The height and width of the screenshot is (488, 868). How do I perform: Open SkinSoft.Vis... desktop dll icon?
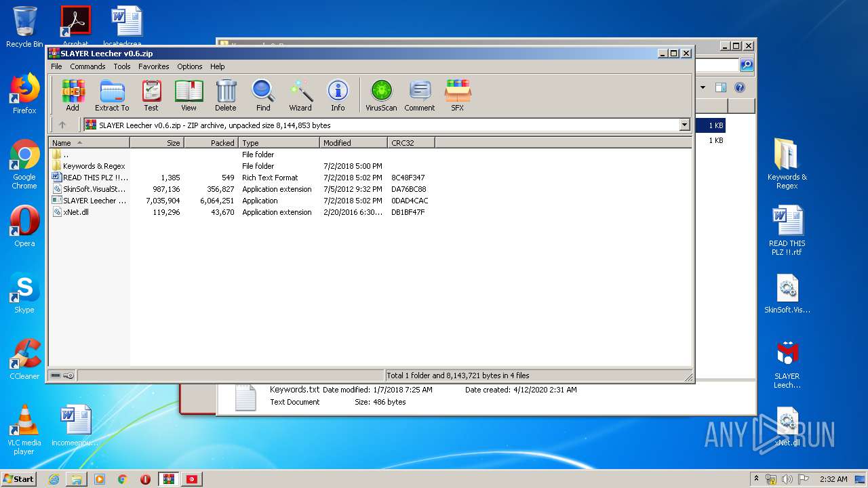(787, 293)
